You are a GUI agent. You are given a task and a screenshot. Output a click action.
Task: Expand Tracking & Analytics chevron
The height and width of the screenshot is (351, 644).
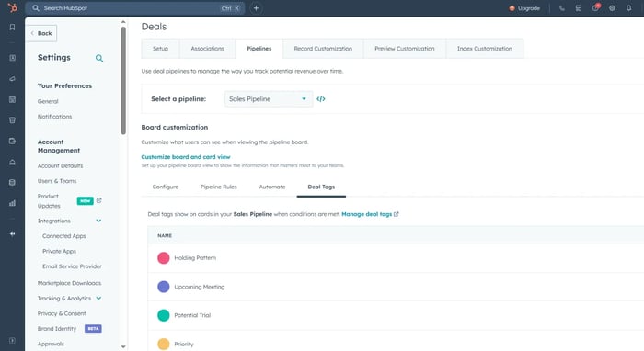coord(98,298)
